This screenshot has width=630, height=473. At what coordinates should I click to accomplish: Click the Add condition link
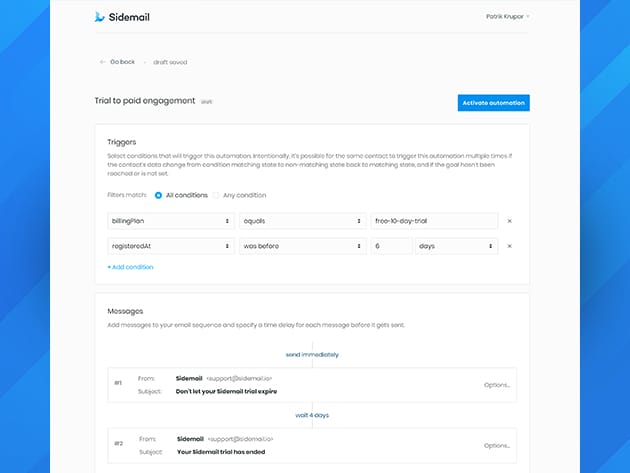click(130, 267)
